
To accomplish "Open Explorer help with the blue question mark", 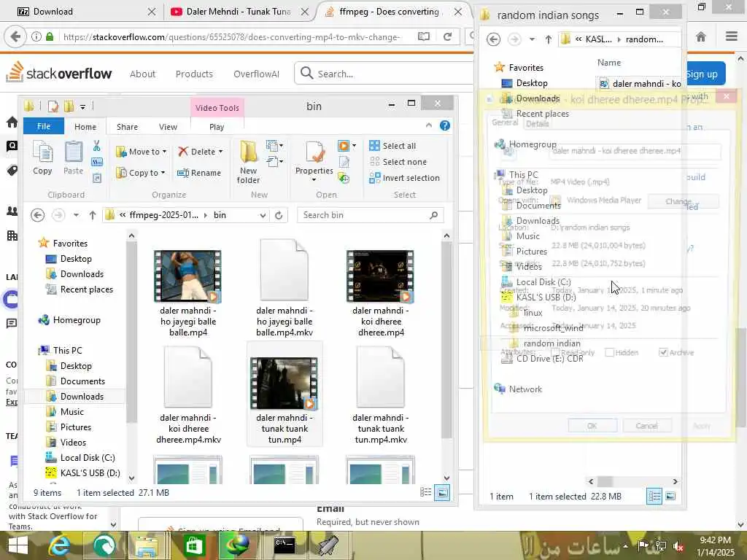I will pyautogui.click(x=445, y=125).
